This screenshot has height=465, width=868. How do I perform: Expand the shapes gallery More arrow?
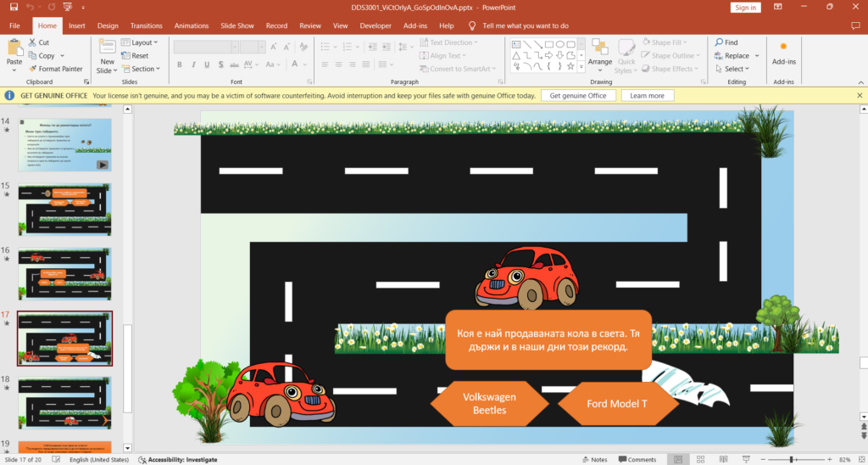point(581,67)
